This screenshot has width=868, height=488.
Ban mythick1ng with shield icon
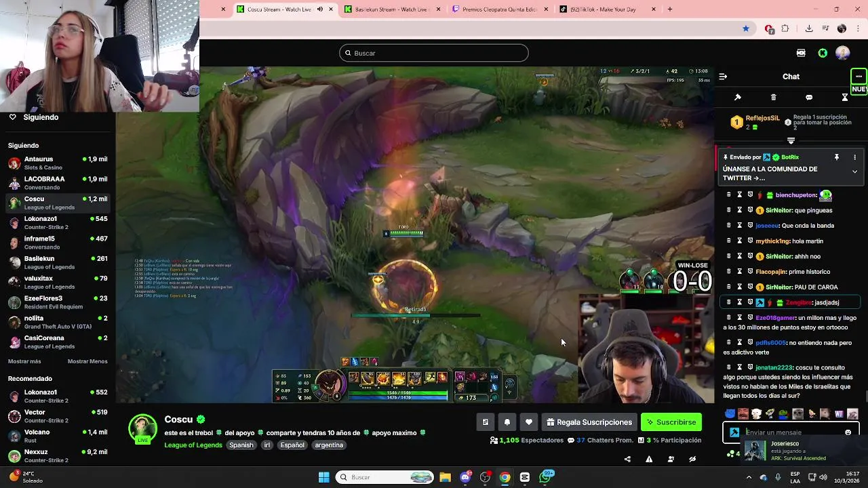750,241
